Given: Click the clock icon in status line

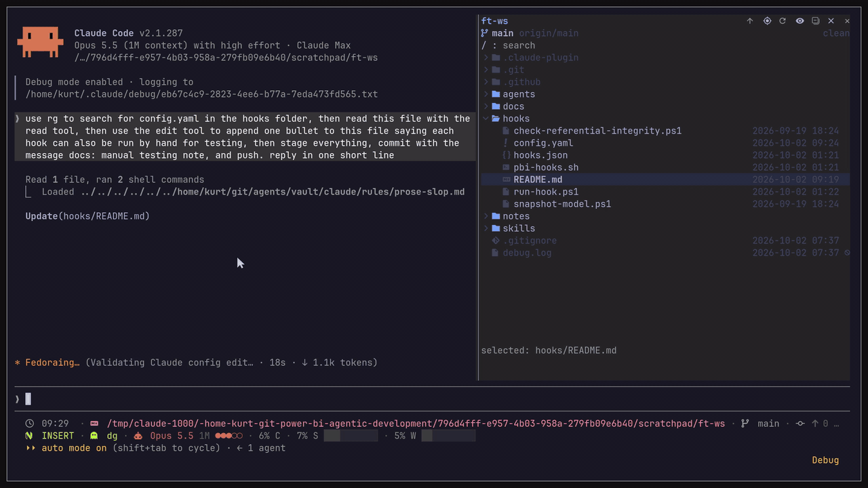Looking at the screenshot, I should (29, 424).
